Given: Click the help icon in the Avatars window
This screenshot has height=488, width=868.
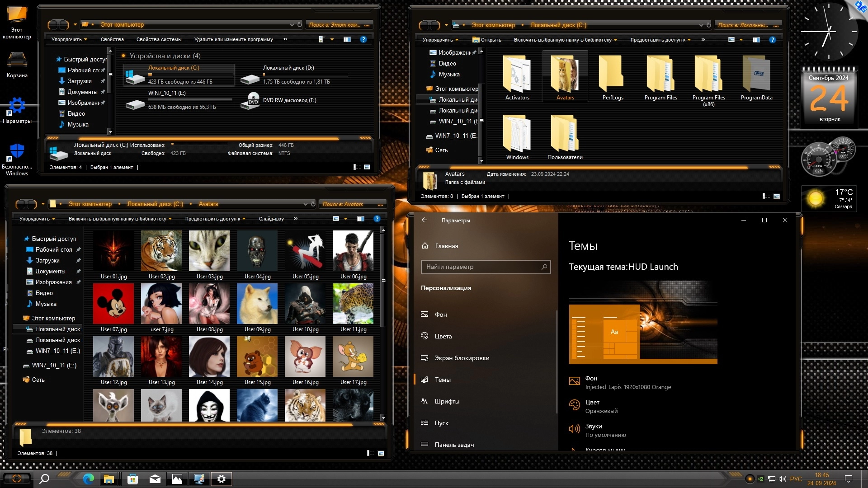Looking at the screenshot, I should (x=377, y=219).
